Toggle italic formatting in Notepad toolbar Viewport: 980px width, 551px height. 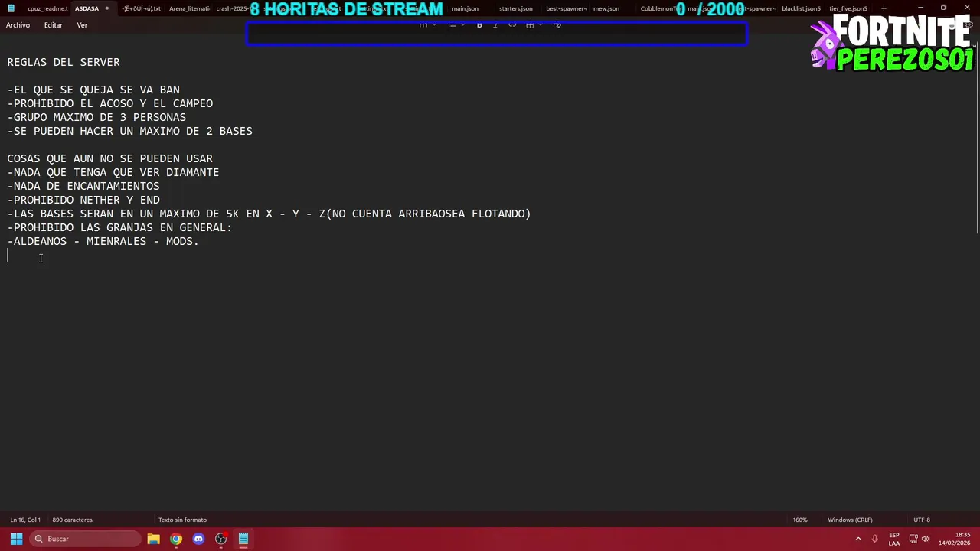[495, 25]
